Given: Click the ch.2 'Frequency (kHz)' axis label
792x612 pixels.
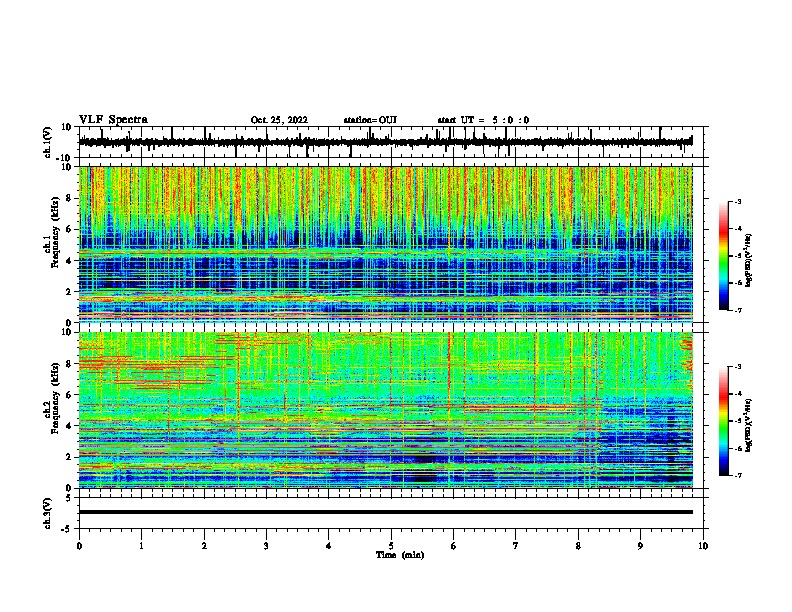Looking at the screenshot, I should [x=55, y=398].
